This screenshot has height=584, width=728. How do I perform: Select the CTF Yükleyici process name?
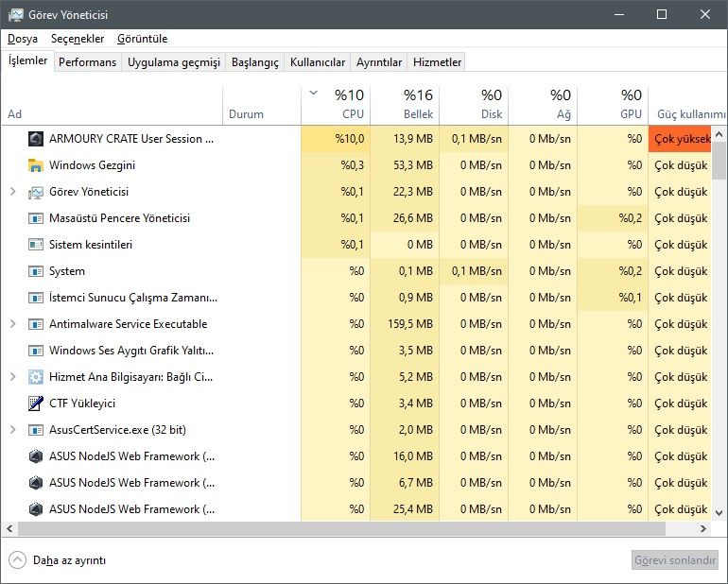[x=82, y=404]
